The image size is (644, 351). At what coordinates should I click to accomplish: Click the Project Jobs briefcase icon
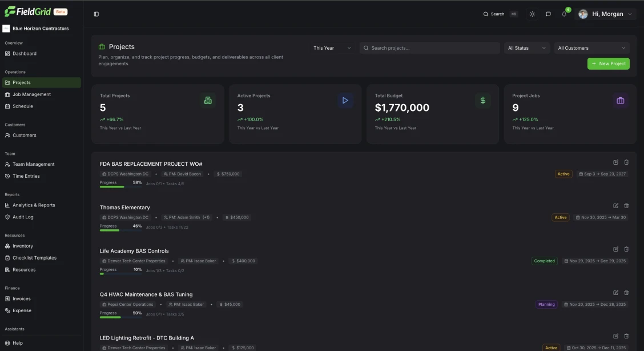pos(620,100)
